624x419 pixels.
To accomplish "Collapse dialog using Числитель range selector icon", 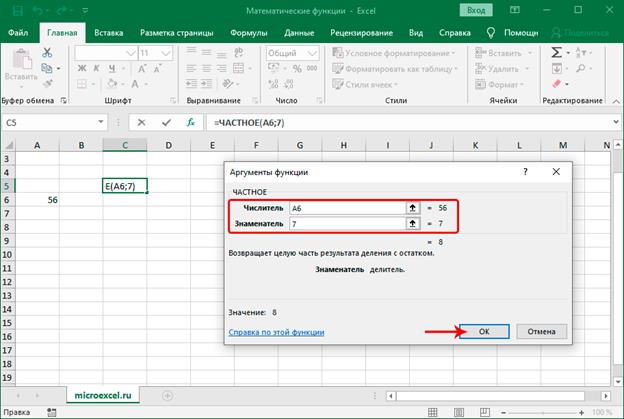I will point(413,208).
